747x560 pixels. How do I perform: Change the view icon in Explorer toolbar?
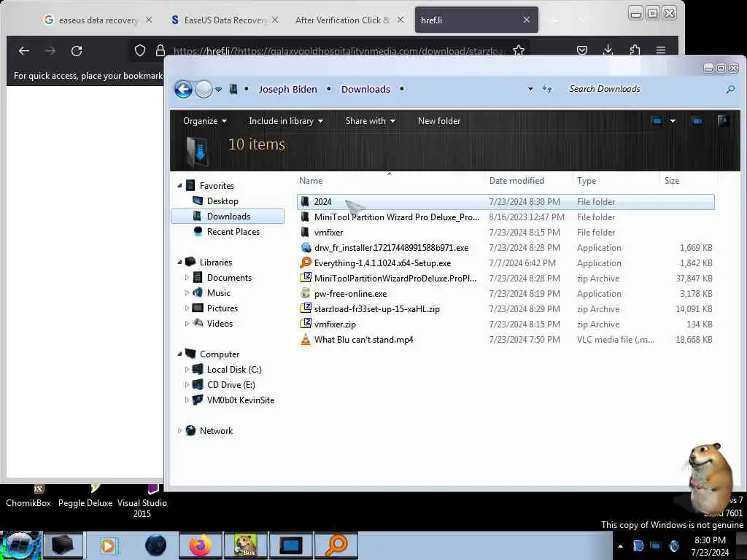pyautogui.click(x=657, y=121)
